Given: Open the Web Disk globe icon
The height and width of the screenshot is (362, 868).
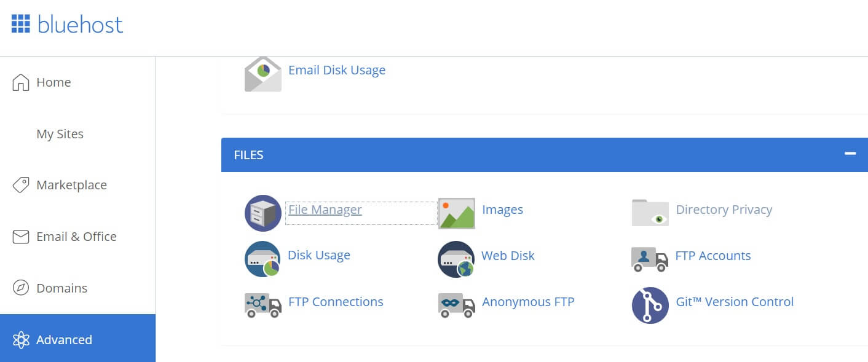Looking at the screenshot, I should click(456, 259).
